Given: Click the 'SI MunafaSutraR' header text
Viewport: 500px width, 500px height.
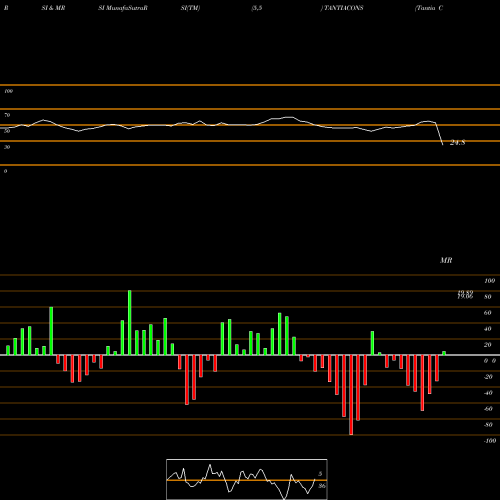Looking at the screenshot, I should [x=123, y=8].
